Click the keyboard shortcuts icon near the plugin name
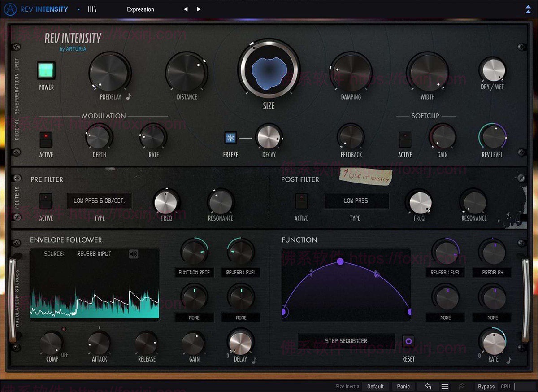The width and height of the screenshot is (538, 392). click(x=91, y=9)
